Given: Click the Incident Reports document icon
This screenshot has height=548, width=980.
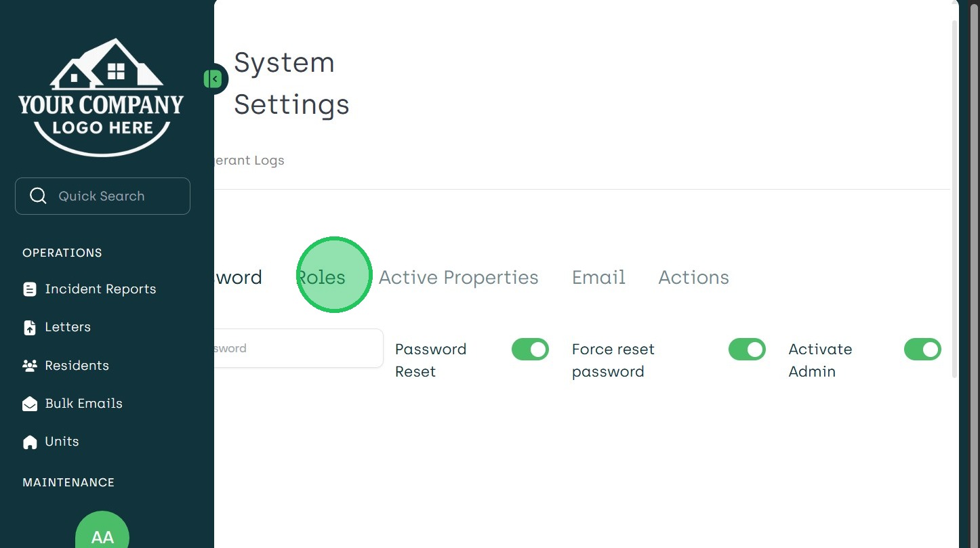Looking at the screenshot, I should point(30,289).
